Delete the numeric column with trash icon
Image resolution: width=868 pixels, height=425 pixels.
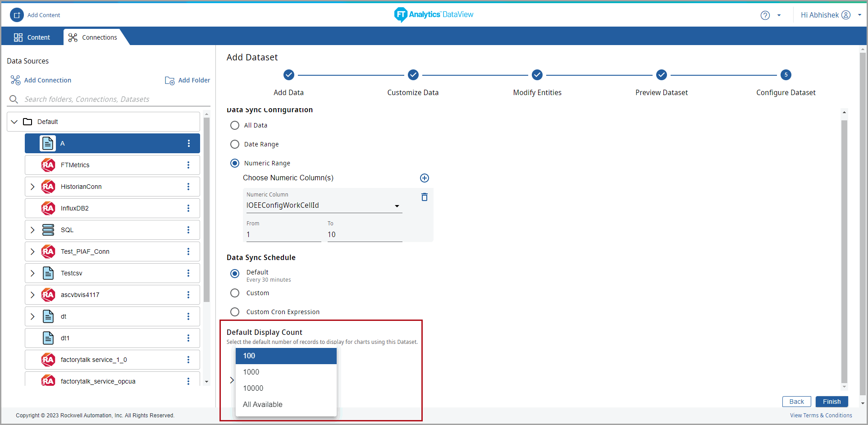(424, 197)
